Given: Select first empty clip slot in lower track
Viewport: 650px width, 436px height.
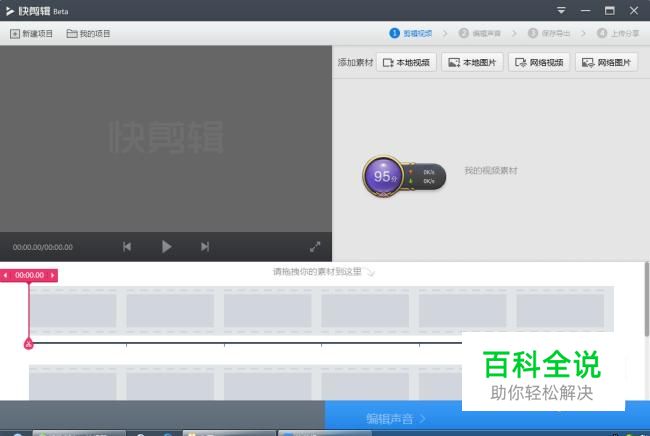Looking at the screenshot, I should [x=73, y=385].
